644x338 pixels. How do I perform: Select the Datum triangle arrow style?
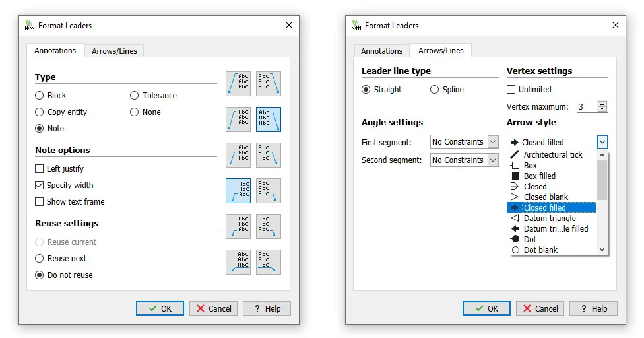click(549, 218)
